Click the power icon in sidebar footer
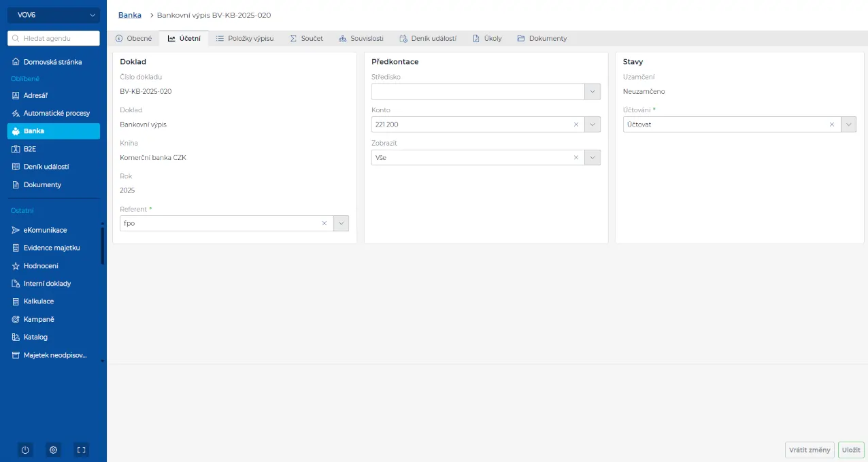Screen dimensions: 868x462 click(25, 450)
